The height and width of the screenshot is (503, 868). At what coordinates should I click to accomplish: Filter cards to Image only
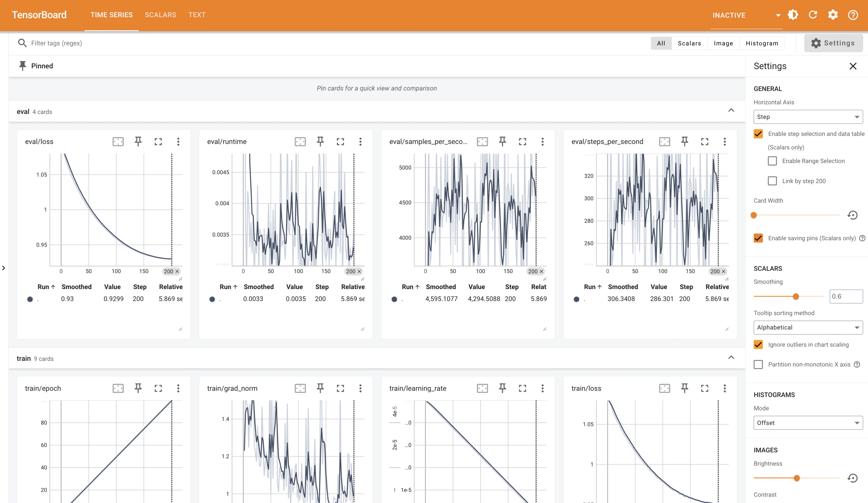[723, 43]
